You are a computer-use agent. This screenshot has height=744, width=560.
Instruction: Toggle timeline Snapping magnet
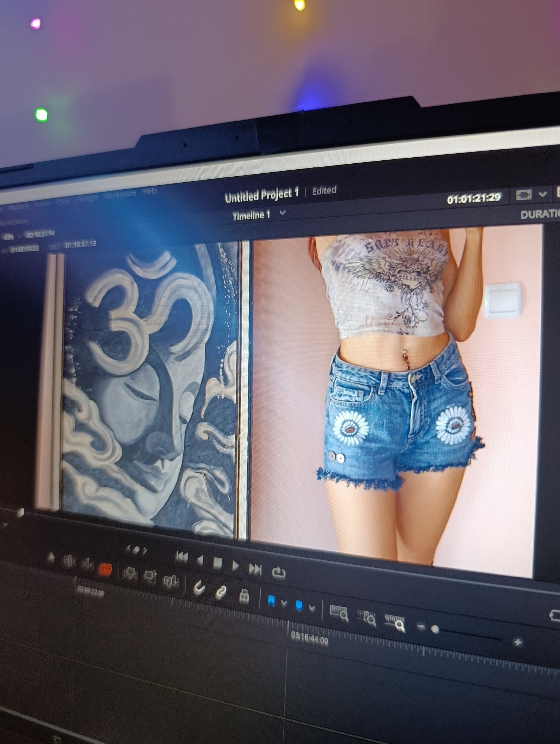coord(199,588)
